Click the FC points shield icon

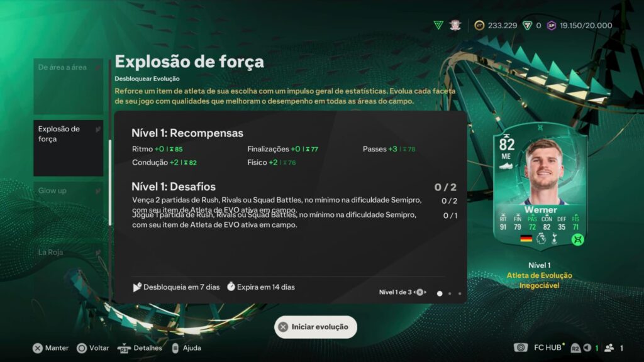coord(527,25)
